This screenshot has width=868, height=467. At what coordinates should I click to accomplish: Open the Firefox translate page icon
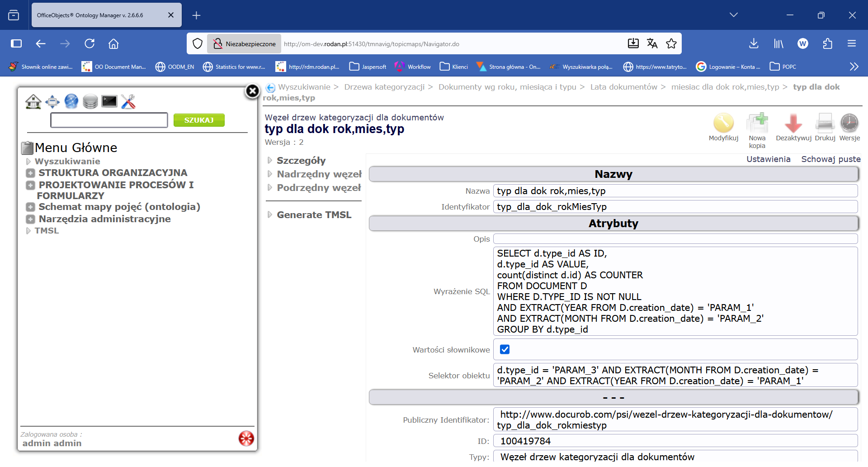[x=652, y=43]
